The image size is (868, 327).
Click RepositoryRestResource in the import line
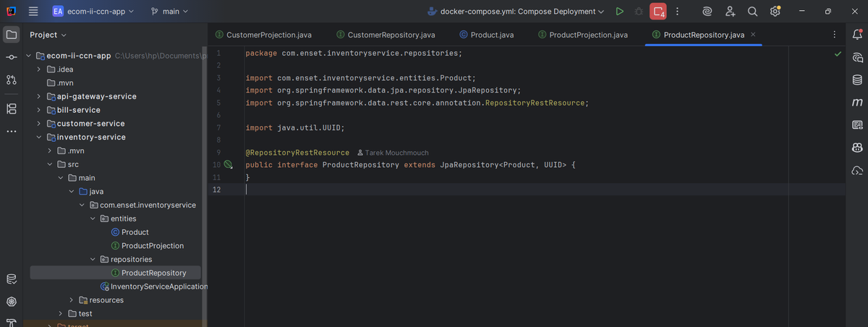535,103
